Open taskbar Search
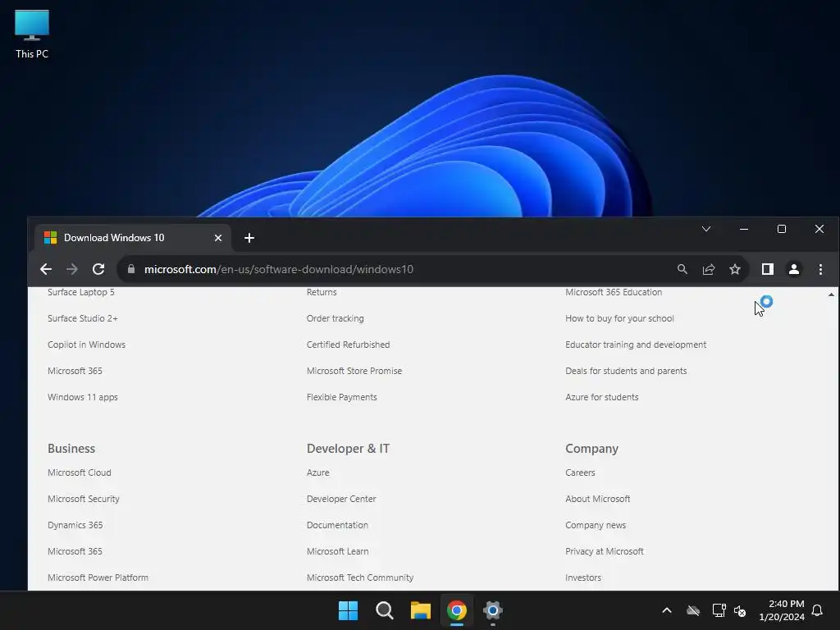The width and height of the screenshot is (840, 630). coord(385,610)
